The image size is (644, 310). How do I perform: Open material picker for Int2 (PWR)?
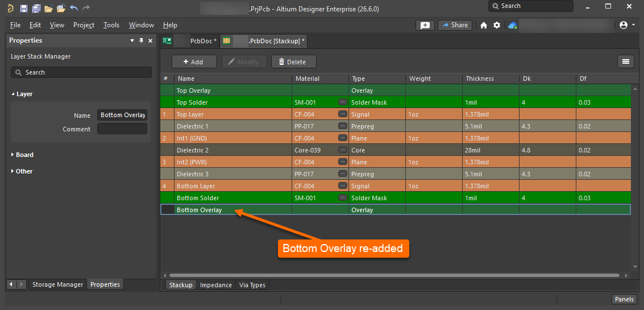coord(343,162)
